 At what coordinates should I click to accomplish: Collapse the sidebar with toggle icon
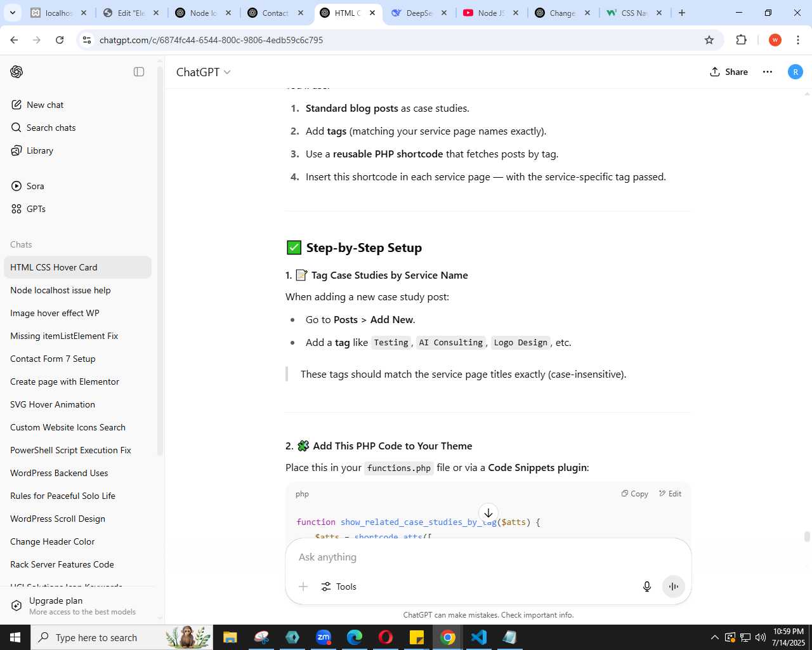point(139,72)
